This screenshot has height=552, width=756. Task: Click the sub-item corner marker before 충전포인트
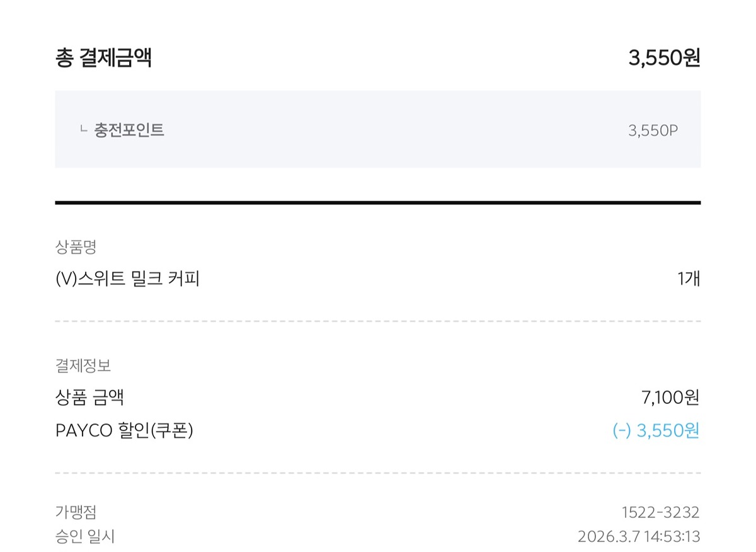pos(83,130)
